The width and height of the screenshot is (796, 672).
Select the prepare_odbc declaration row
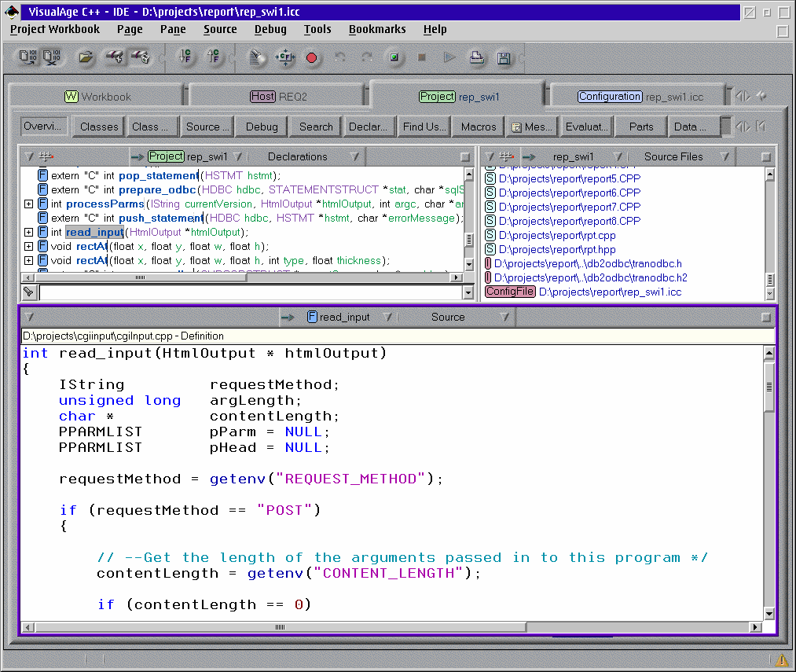[x=251, y=189]
